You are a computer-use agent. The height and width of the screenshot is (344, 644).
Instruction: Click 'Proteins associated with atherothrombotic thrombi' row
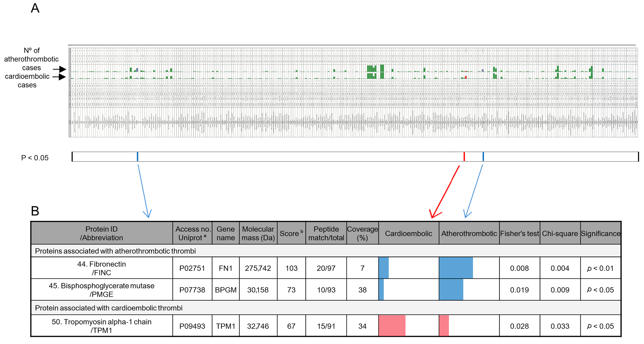tap(115, 251)
